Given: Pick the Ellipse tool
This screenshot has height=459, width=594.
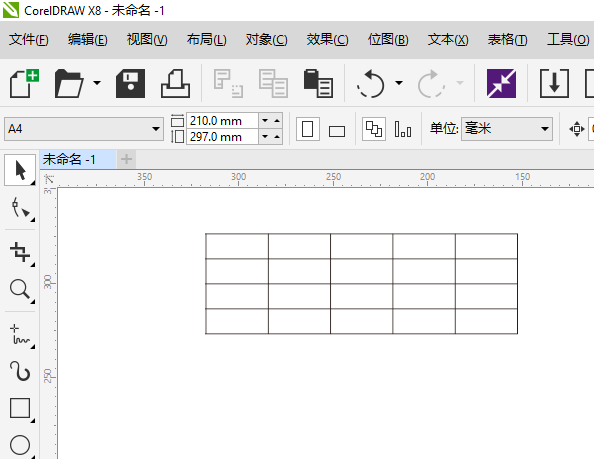Looking at the screenshot, I should [x=20, y=445].
